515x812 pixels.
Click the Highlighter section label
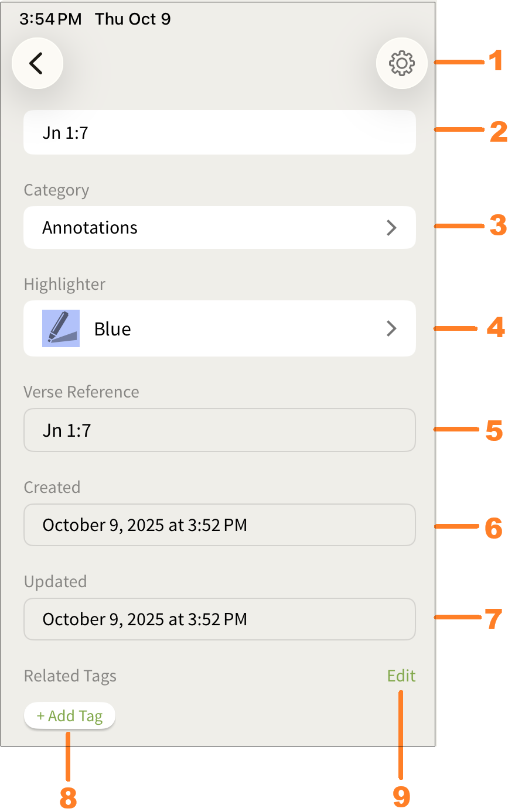[x=64, y=285]
